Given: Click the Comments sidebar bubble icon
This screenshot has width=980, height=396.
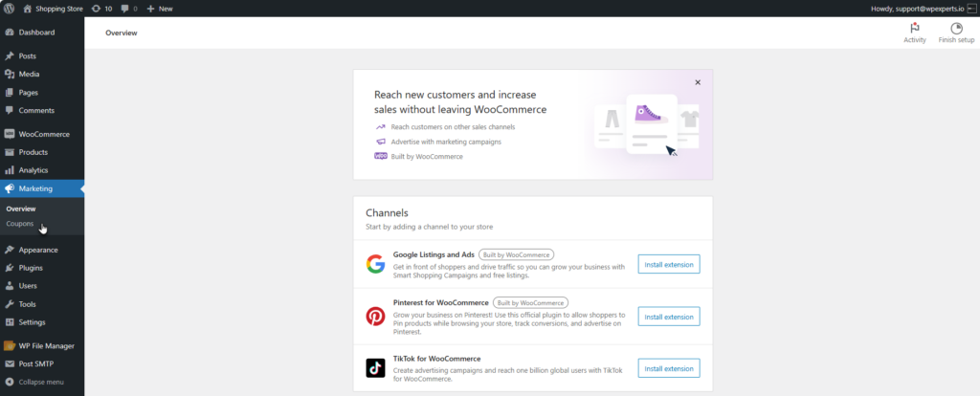Looking at the screenshot, I should point(10,111).
